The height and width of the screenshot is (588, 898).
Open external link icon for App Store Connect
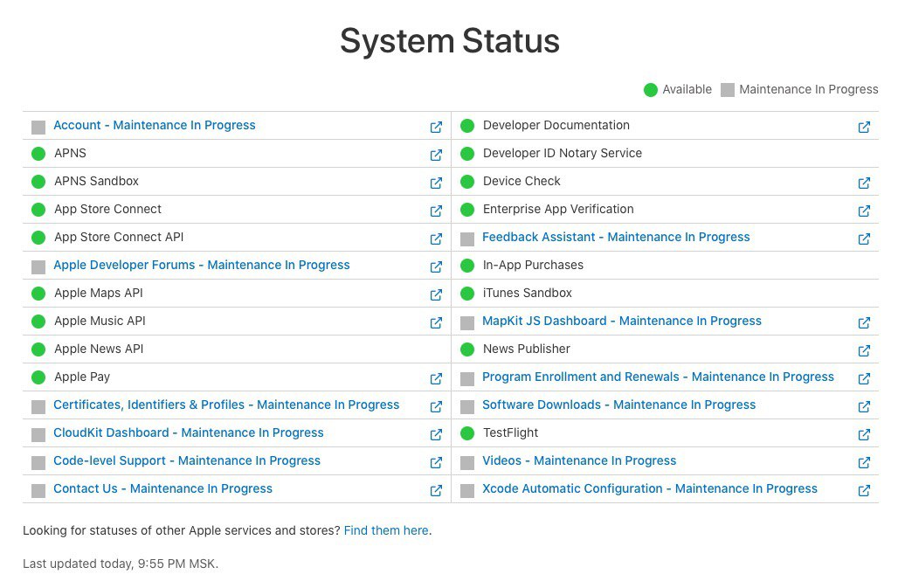436,211
